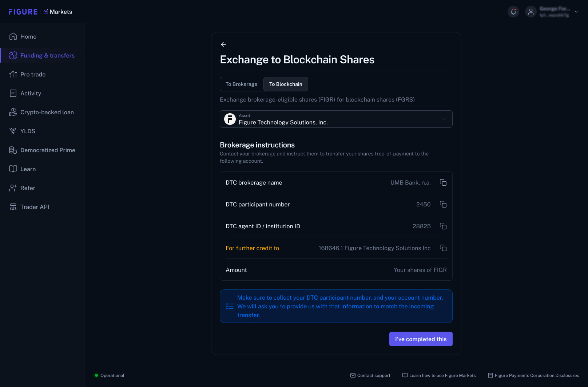Click the Contact support link
The image size is (588, 387).
click(370, 375)
